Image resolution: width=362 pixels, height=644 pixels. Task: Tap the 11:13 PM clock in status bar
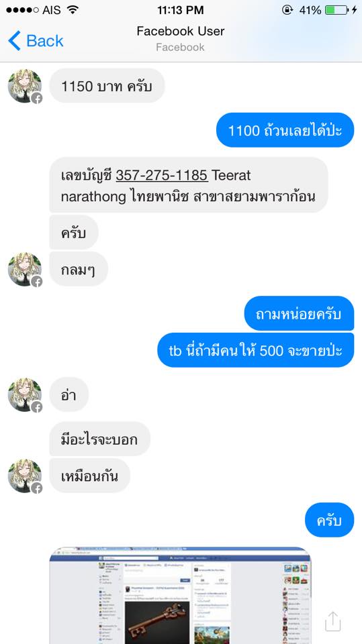click(181, 10)
